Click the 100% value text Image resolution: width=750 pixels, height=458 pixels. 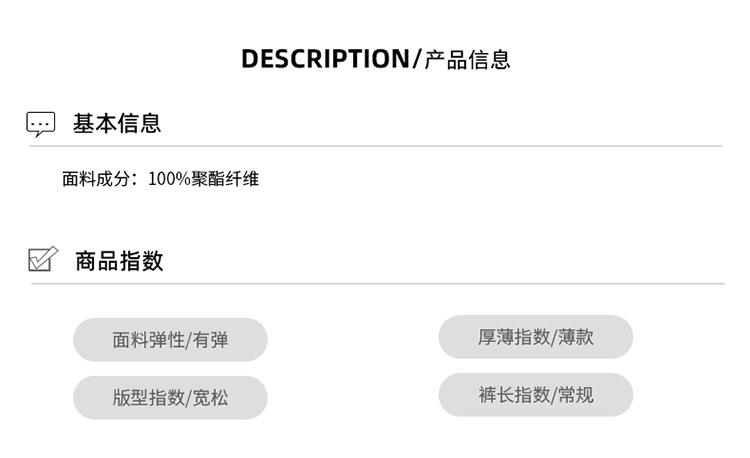pyautogui.click(x=169, y=179)
